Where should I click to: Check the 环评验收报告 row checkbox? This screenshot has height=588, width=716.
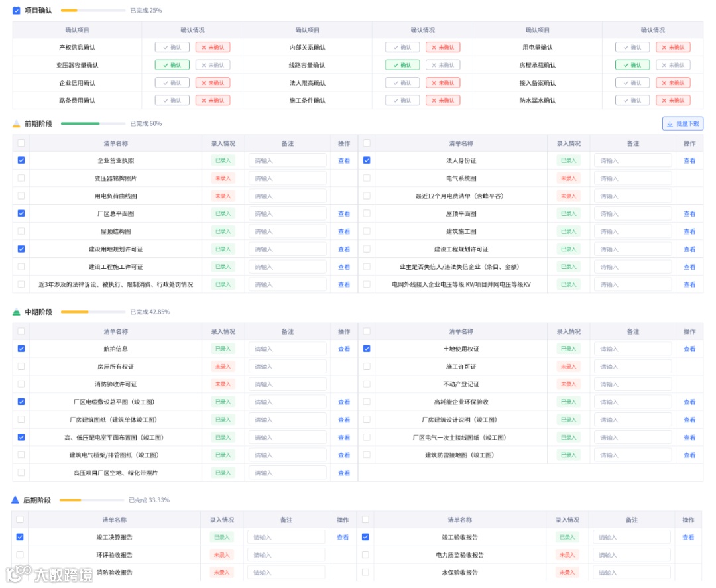(x=20, y=555)
